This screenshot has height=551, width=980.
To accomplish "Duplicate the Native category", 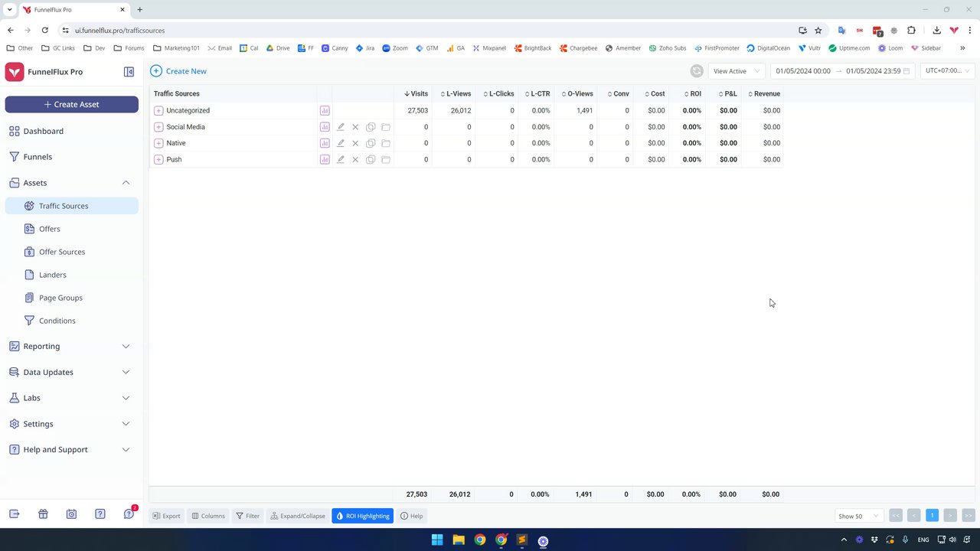I will (x=371, y=143).
